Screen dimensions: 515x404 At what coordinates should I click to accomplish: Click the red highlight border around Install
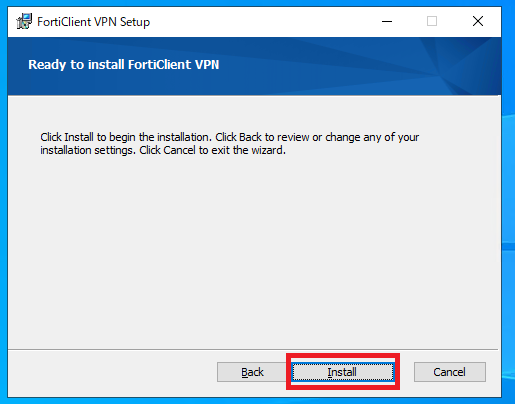coord(343,356)
